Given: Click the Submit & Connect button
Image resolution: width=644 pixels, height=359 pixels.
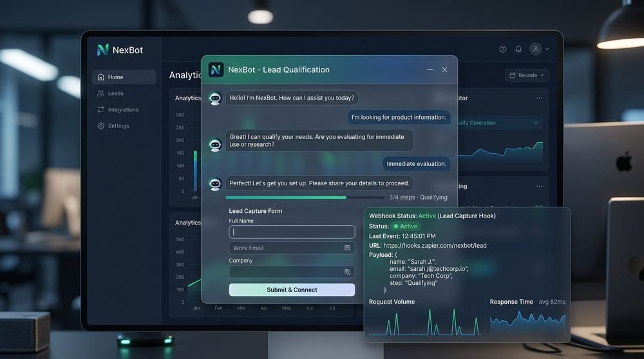Looking at the screenshot, I should click(x=292, y=290).
